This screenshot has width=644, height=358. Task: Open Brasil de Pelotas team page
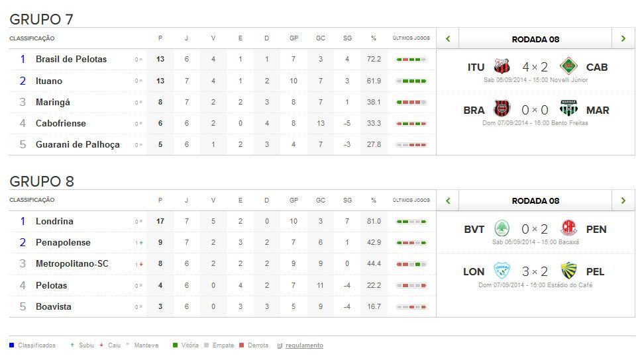click(71, 59)
